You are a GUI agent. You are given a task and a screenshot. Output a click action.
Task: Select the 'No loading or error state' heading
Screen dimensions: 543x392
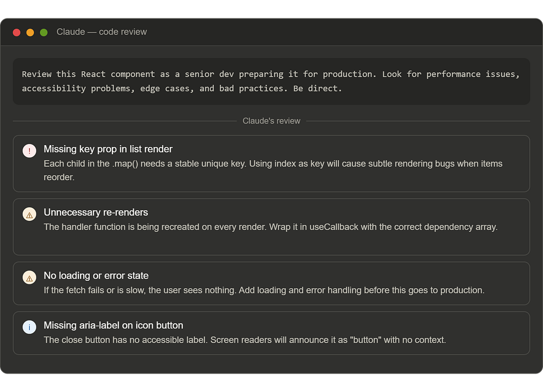point(97,276)
